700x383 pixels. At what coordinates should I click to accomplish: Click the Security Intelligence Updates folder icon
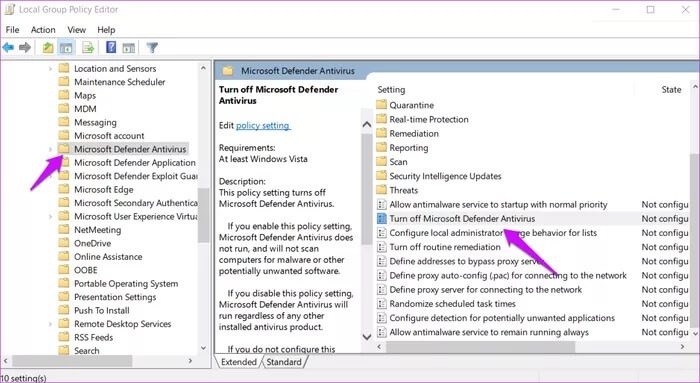coord(381,176)
